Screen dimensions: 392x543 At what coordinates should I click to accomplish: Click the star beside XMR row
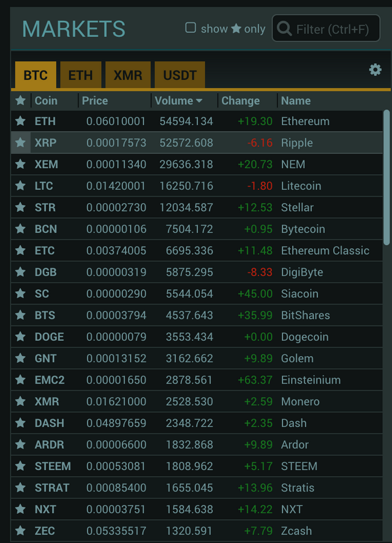point(20,401)
